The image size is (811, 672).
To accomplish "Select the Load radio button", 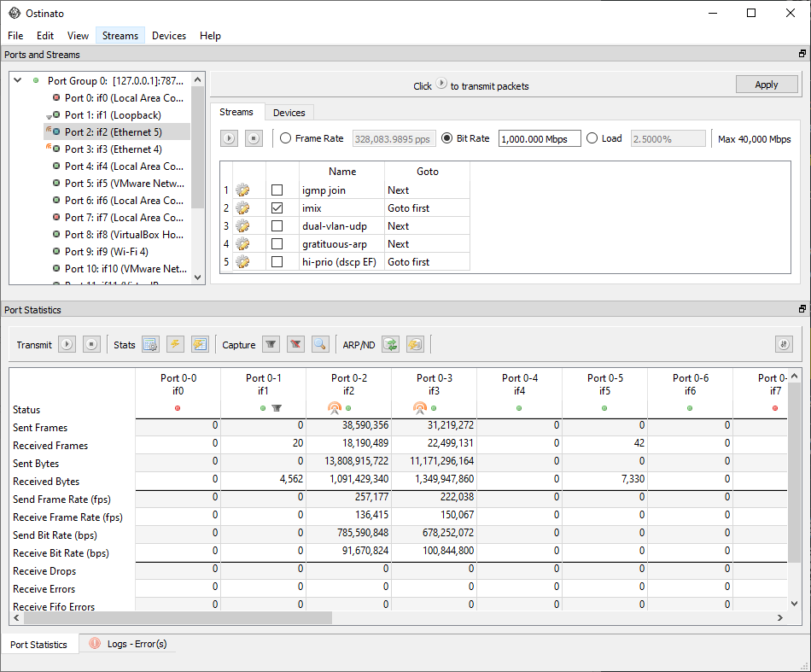I will (592, 138).
